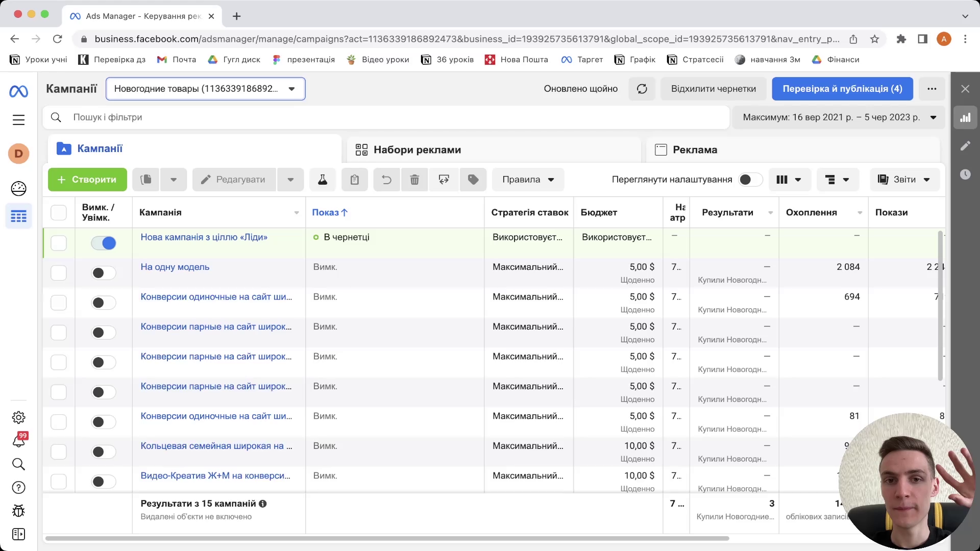This screenshot has height=551, width=980.
Task: Open the account overview gauge icon
Action: 18,188
